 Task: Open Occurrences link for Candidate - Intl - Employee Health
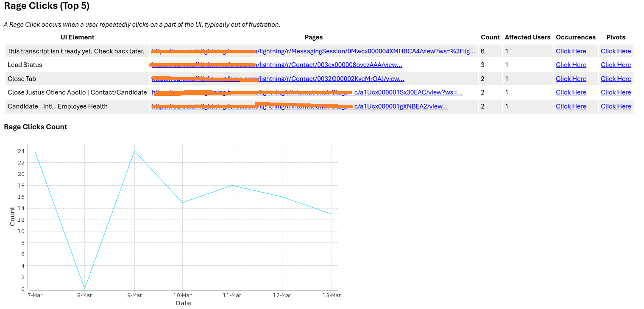[x=571, y=106]
